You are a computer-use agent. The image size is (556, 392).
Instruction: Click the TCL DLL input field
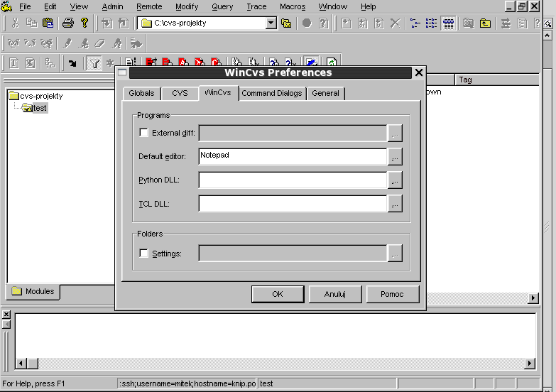click(x=293, y=204)
